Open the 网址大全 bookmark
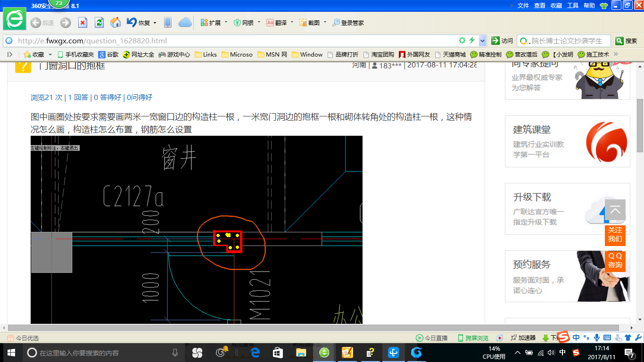The image size is (644, 362). pyautogui.click(x=139, y=55)
